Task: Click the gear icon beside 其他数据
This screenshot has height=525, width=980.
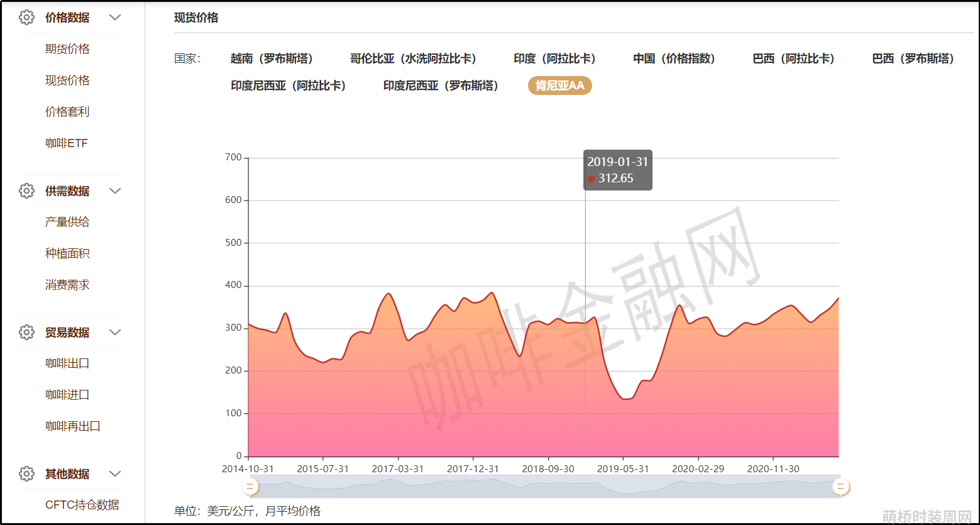Action: pos(26,473)
